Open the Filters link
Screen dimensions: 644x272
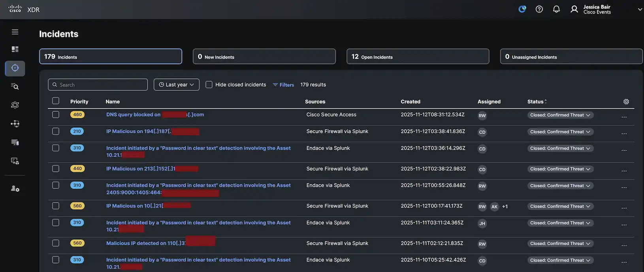click(283, 85)
